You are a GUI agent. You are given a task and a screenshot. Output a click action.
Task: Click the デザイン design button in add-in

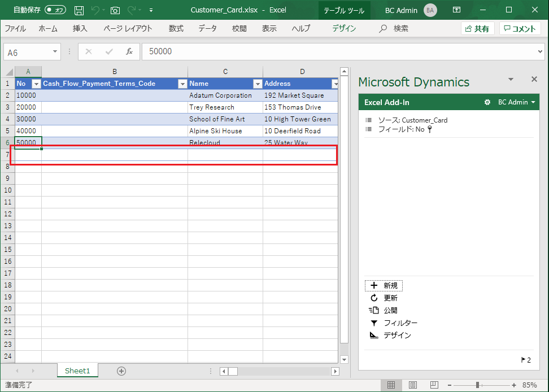pyautogui.click(x=390, y=336)
